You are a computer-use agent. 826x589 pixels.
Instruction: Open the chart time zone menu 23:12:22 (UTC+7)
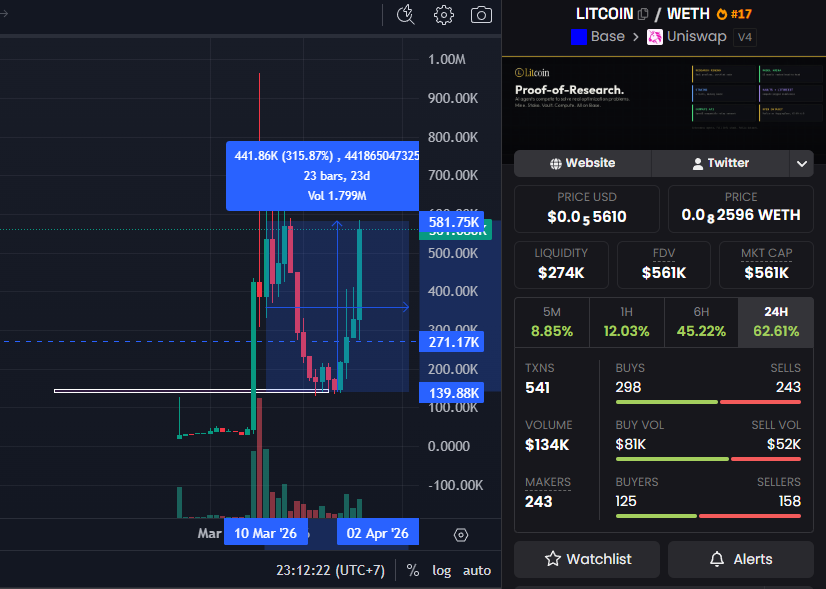coord(331,571)
